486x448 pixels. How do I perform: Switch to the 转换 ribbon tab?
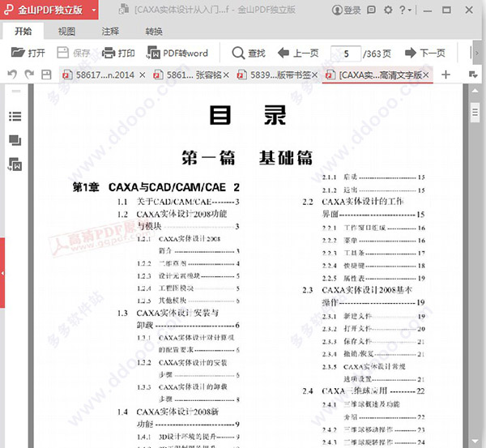click(x=154, y=32)
